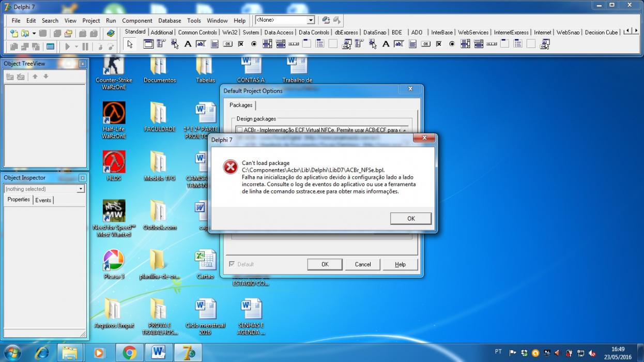The image size is (644, 362).
Task: Switch to the Events tab in Object Inspector
Action: pyautogui.click(x=43, y=200)
